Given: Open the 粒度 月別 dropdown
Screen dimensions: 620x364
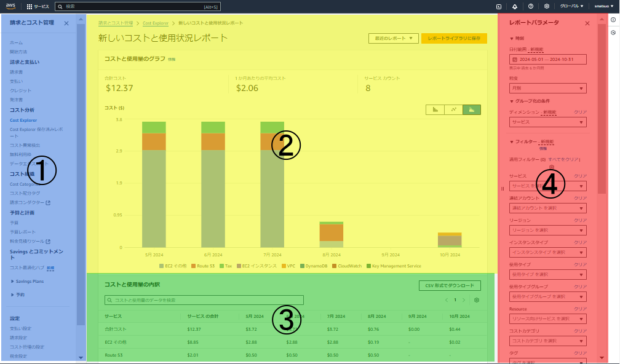Looking at the screenshot, I should point(547,88).
